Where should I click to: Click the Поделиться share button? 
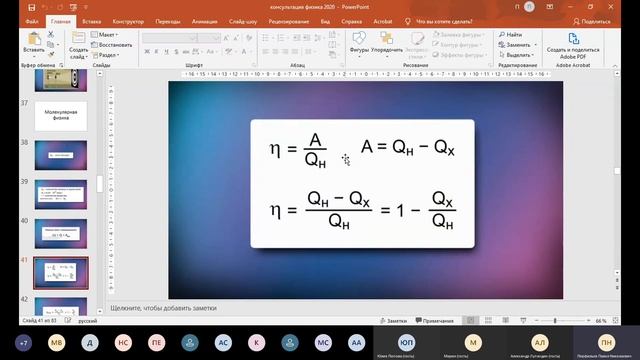coord(592,22)
